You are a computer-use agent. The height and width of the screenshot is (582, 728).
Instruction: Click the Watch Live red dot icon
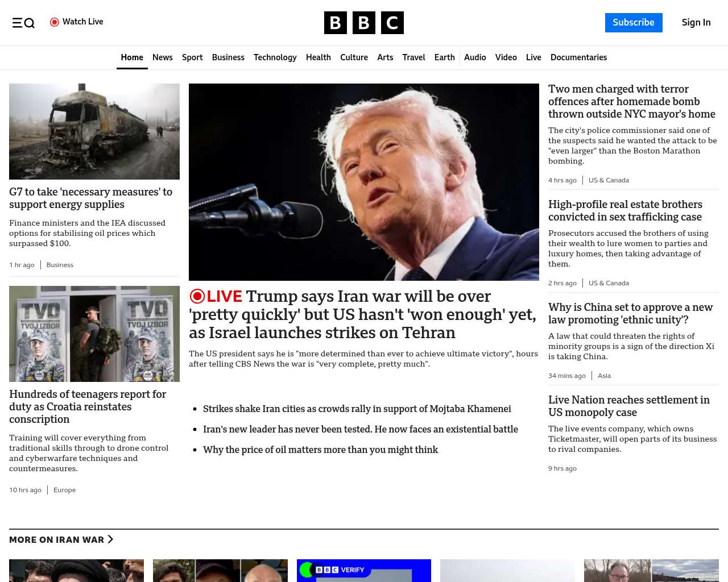pyautogui.click(x=55, y=22)
